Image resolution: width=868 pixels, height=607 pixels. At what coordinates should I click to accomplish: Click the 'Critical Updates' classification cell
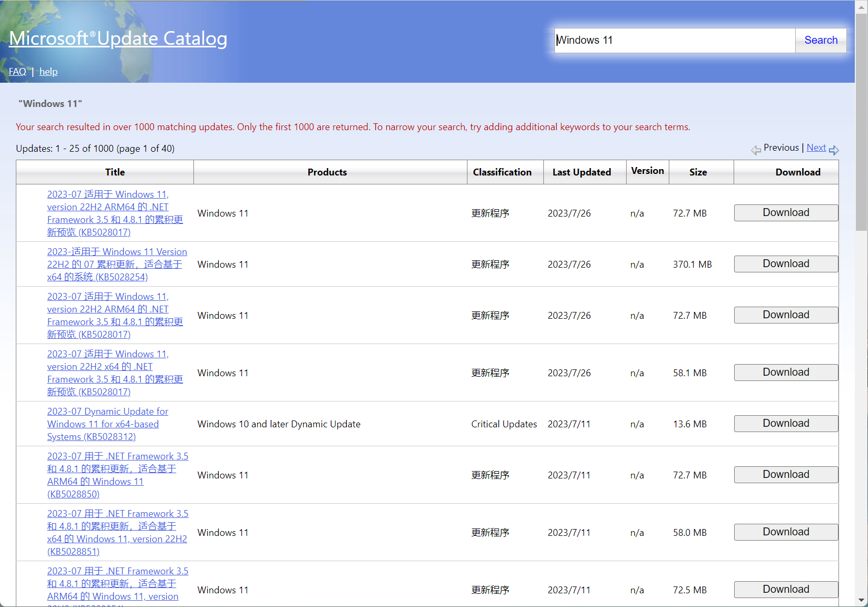click(504, 424)
